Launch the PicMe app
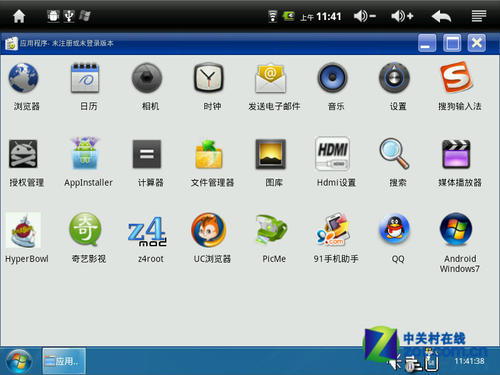500x375 pixels. point(271,230)
